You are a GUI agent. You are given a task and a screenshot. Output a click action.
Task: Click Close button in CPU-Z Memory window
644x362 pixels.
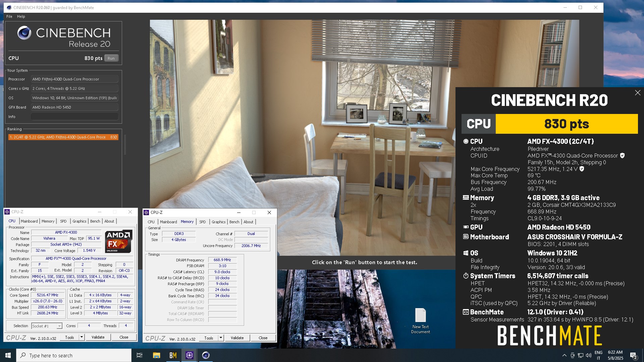pos(263,338)
